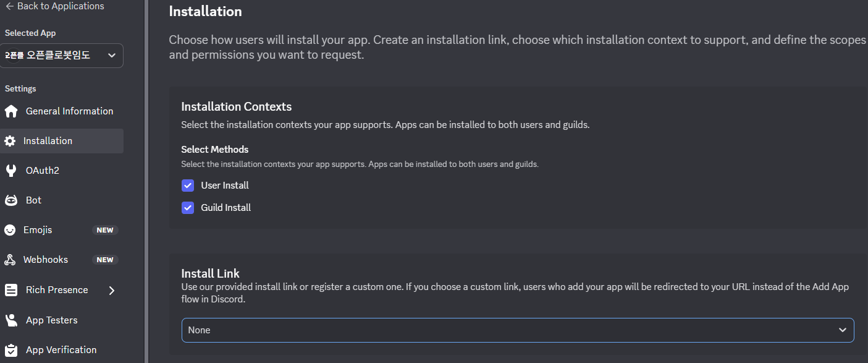Click the Selected App dropdown chevron
Screen dimensions: 868x363
pyautogui.click(x=112, y=55)
